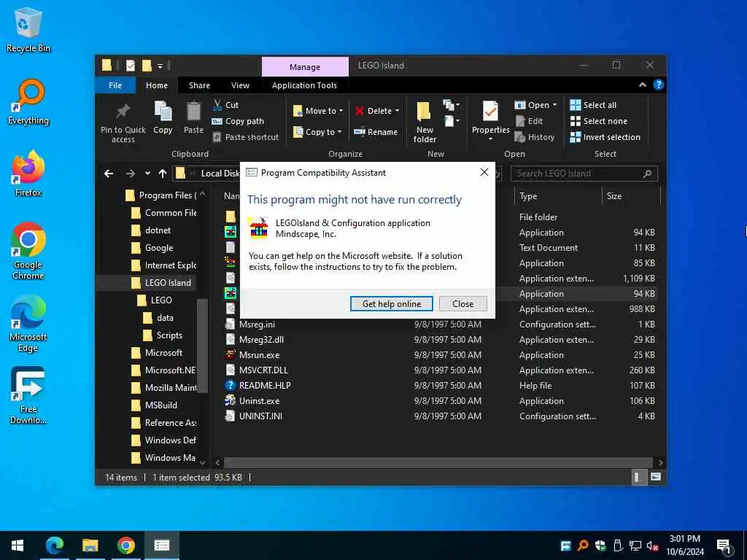
Task: Click Select none in the ribbon
Action: (x=599, y=122)
